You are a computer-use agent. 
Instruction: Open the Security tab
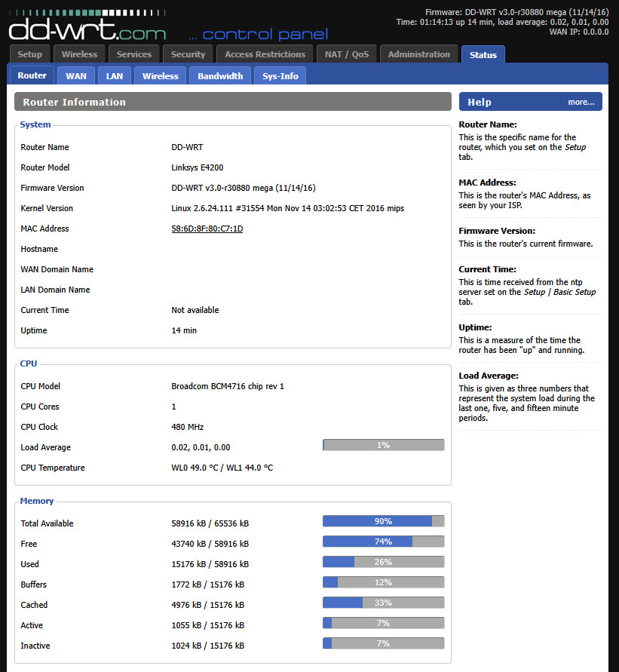click(x=188, y=54)
